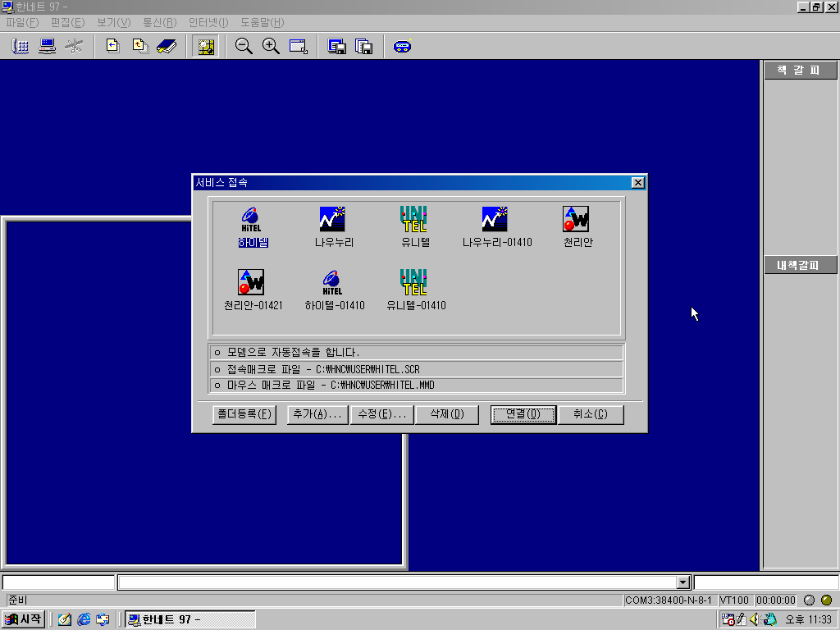Click the 오후 11:33 clock in the tray
The image size is (840, 630).
[x=808, y=620]
